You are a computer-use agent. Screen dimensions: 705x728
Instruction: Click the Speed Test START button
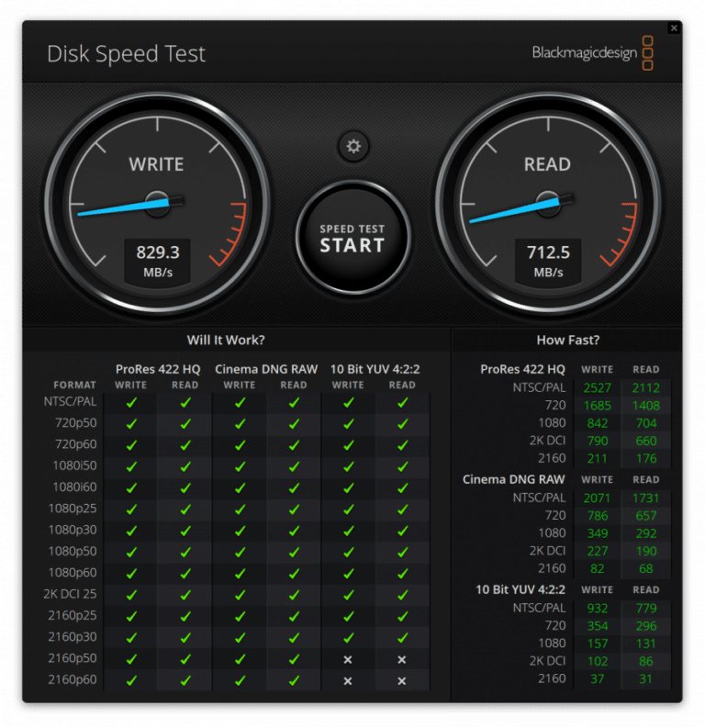pos(352,238)
